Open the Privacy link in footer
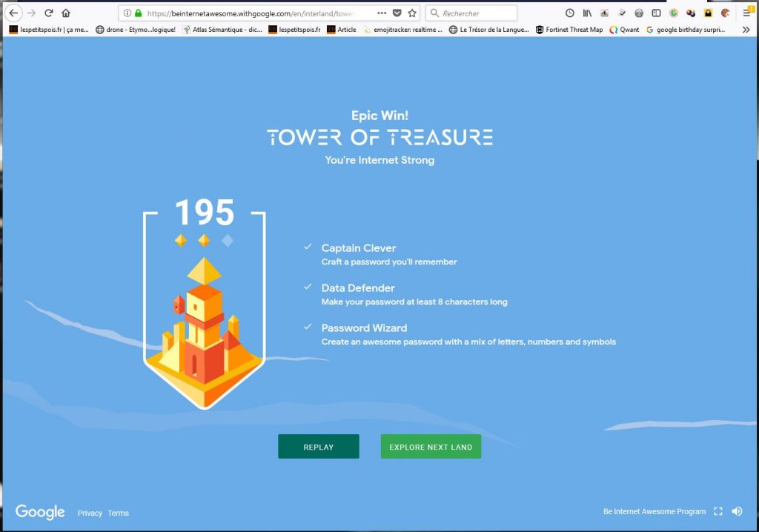Screen dimensions: 759x532 click(x=90, y=513)
